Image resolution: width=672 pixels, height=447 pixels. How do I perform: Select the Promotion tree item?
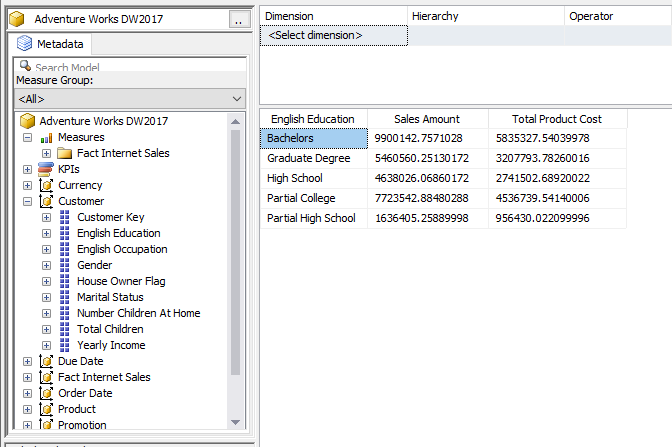tap(82, 425)
